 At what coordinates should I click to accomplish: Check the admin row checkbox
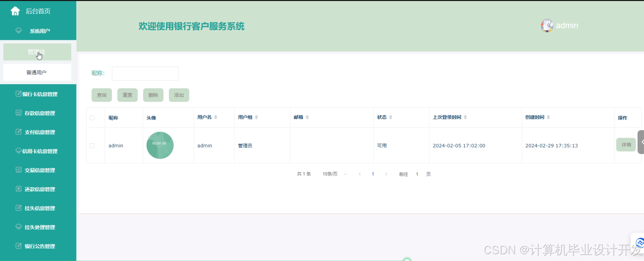click(92, 145)
